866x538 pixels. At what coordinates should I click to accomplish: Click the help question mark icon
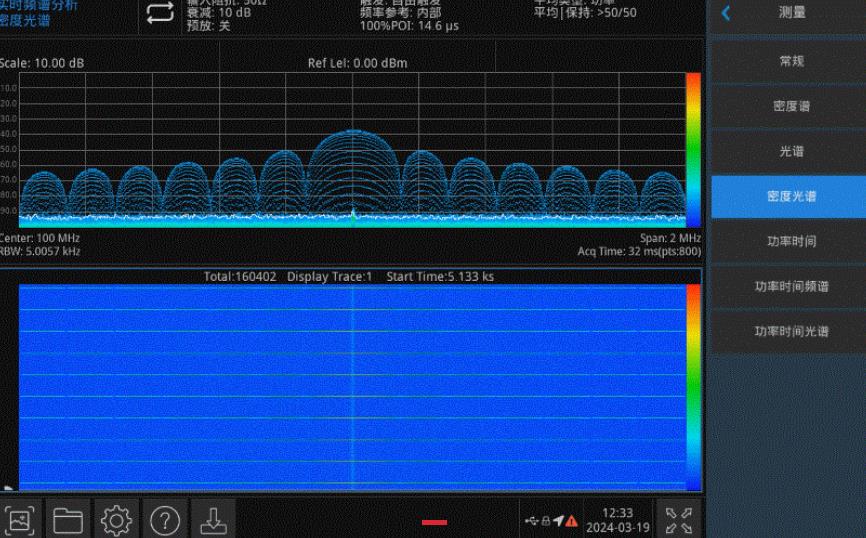pyautogui.click(x=165, y=520)
